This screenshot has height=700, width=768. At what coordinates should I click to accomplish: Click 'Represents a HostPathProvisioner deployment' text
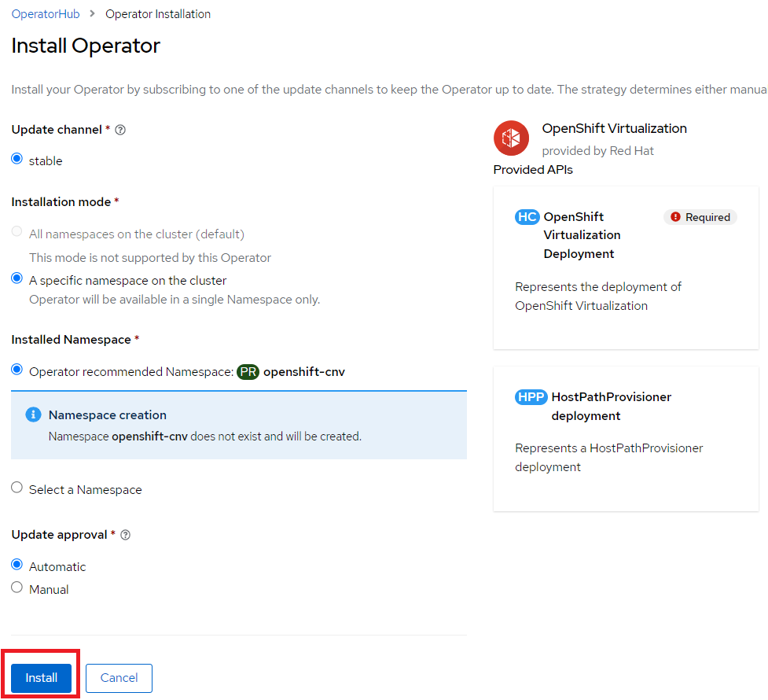(608, 457)
